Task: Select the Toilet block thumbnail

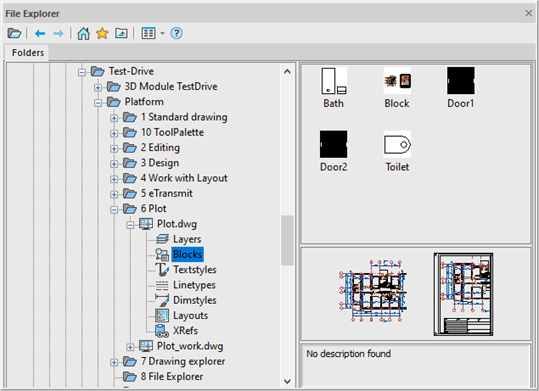Action: 397,151
